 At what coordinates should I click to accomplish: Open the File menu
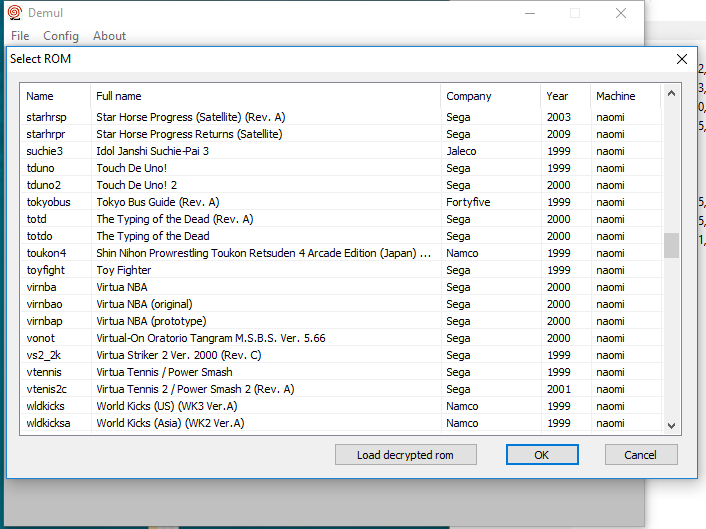coord(20,36)
